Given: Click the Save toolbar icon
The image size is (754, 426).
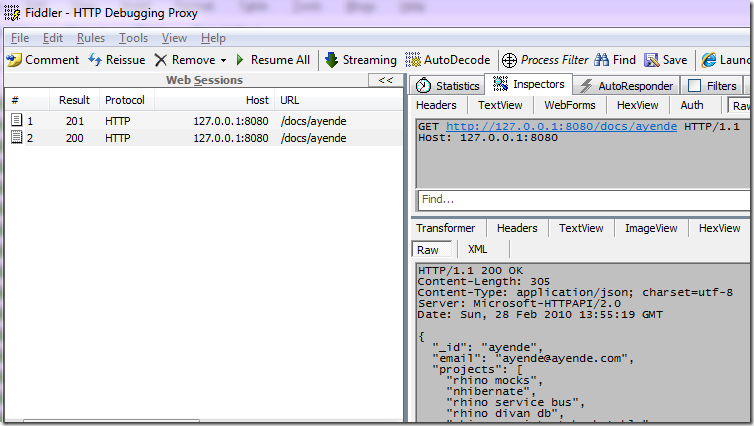Looking at the screenshot, I should pyautogui.click(x=652, y=60).
